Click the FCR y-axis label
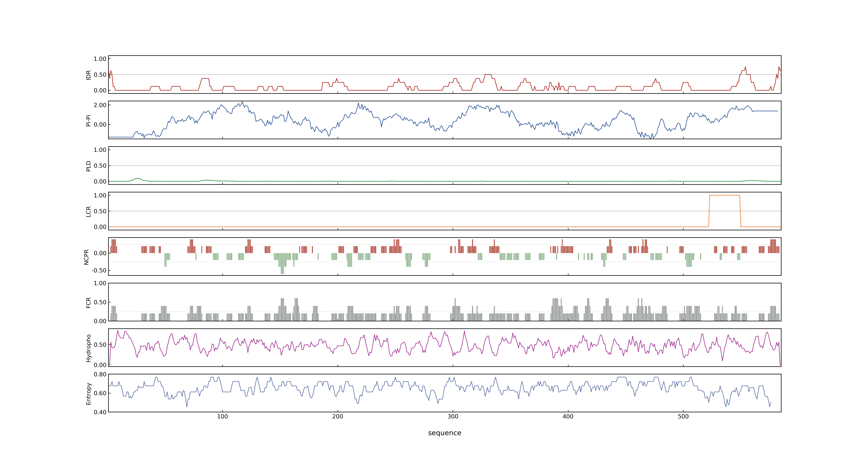 88,302
